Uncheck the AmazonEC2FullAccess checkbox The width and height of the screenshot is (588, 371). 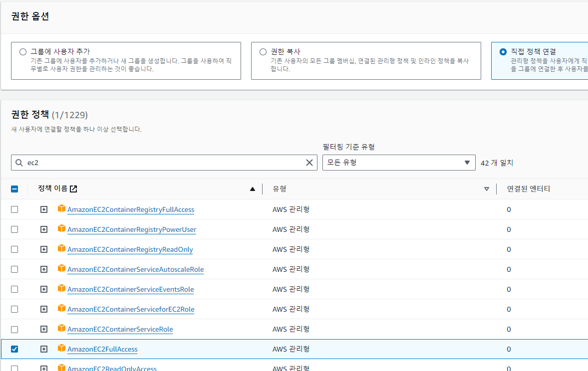[x=14, y=349]
